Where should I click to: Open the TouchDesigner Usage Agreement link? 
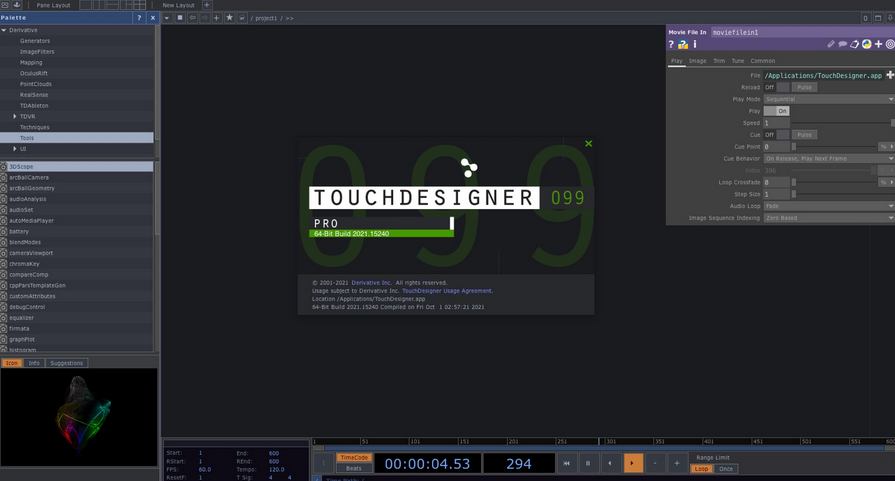pyautogui.click(x=447, y=291)
